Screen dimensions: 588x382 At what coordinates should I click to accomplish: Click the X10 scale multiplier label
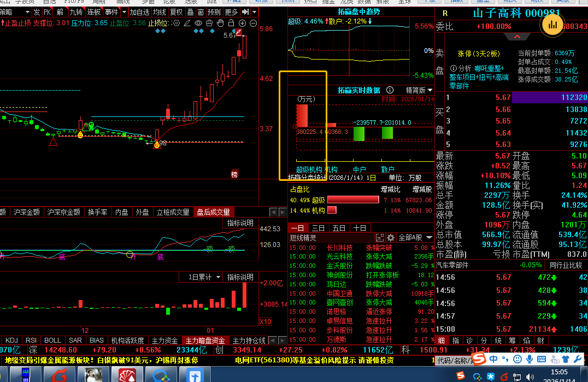(x=266, y=321)
